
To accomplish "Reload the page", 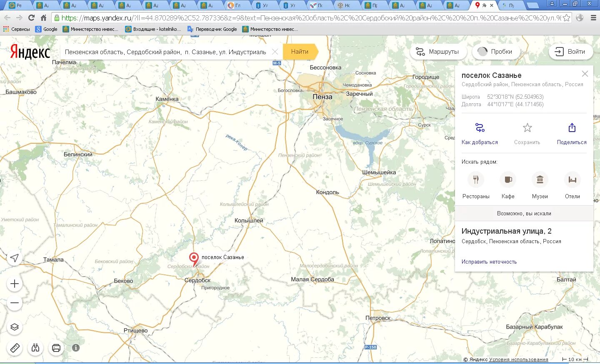I will [x=31, y=17].
